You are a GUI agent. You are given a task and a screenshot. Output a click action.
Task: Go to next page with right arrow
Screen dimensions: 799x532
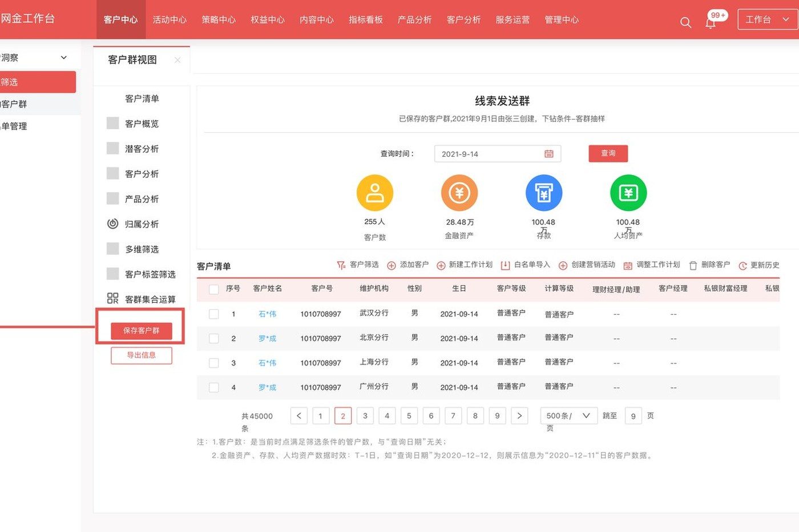[519, 416]
